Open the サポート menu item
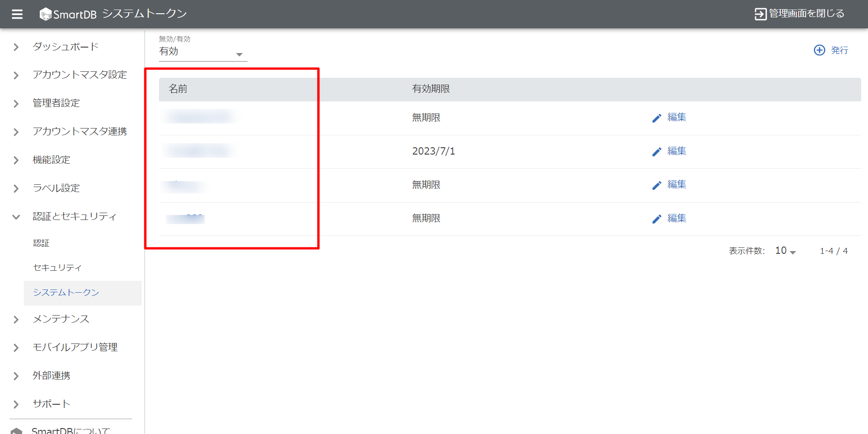868x434 pixels. coord(51,404)
